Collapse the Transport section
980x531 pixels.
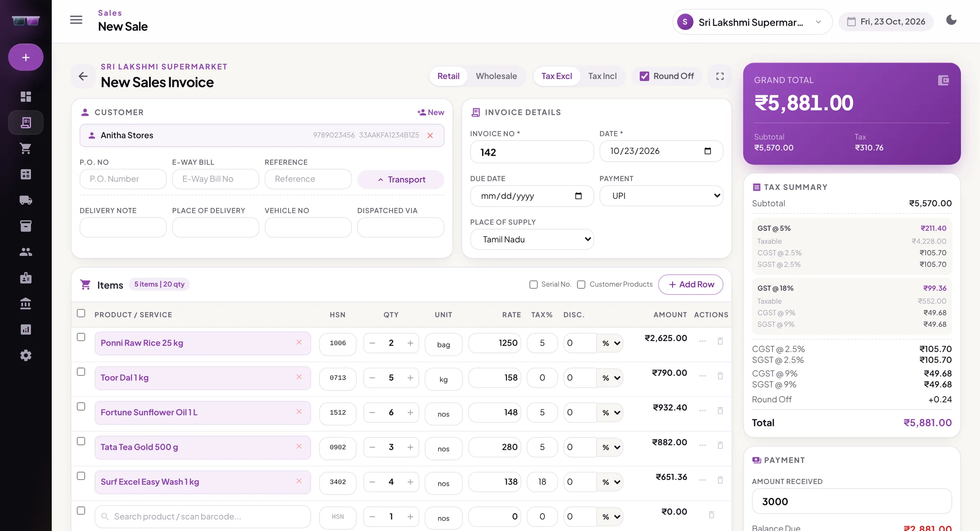(x=401, y=180)
